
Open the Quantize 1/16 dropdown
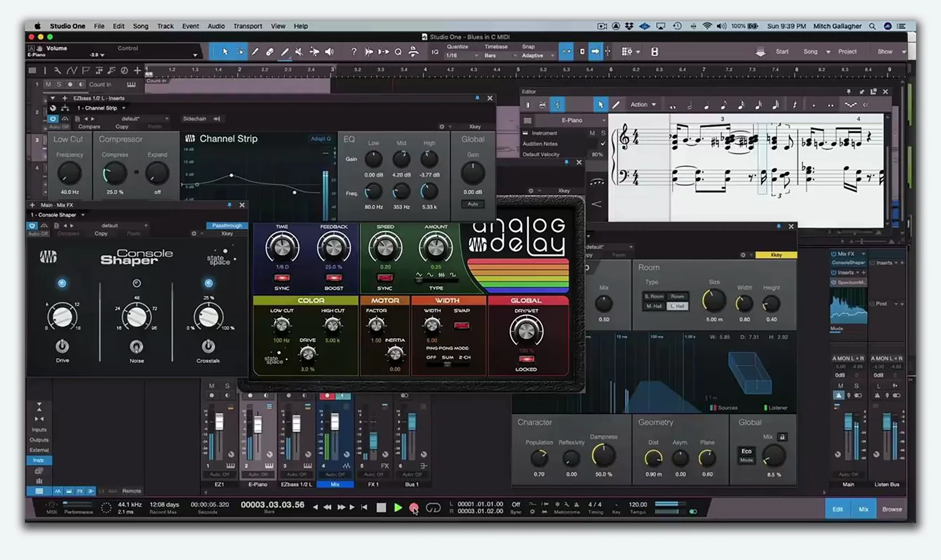coord(463,55)
